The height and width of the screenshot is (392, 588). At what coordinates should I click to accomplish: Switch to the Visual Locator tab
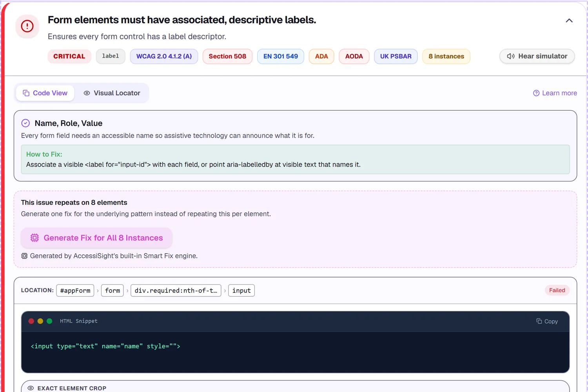112,93
